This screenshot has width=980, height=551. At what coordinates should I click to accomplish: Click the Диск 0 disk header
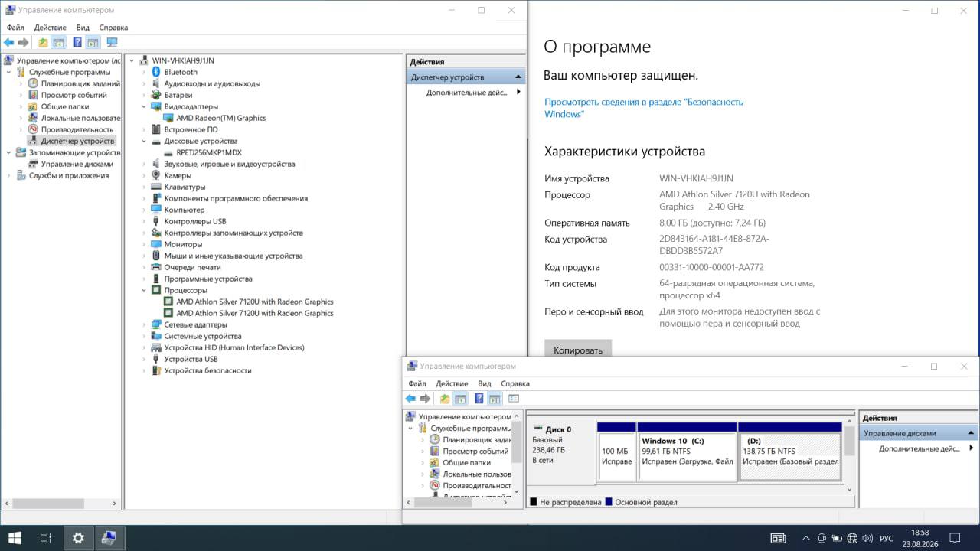pos(561,452)
